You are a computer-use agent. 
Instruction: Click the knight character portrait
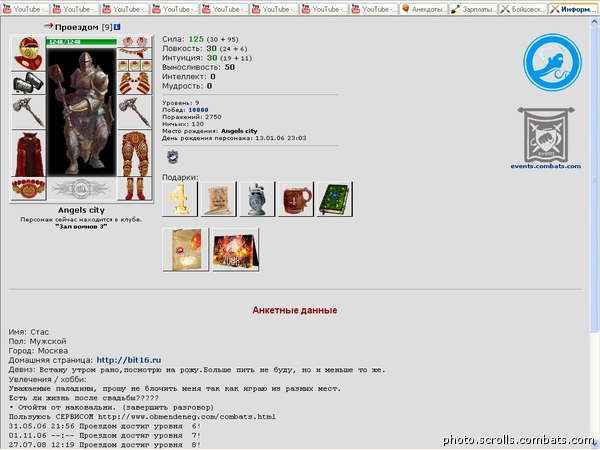[x=82, y=111]
